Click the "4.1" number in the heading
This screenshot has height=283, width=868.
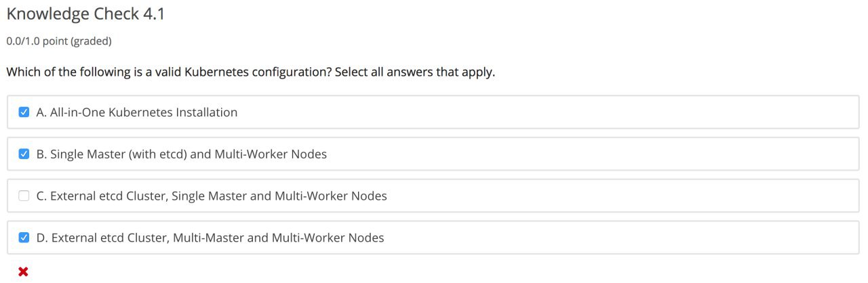(x=153, y=14)
